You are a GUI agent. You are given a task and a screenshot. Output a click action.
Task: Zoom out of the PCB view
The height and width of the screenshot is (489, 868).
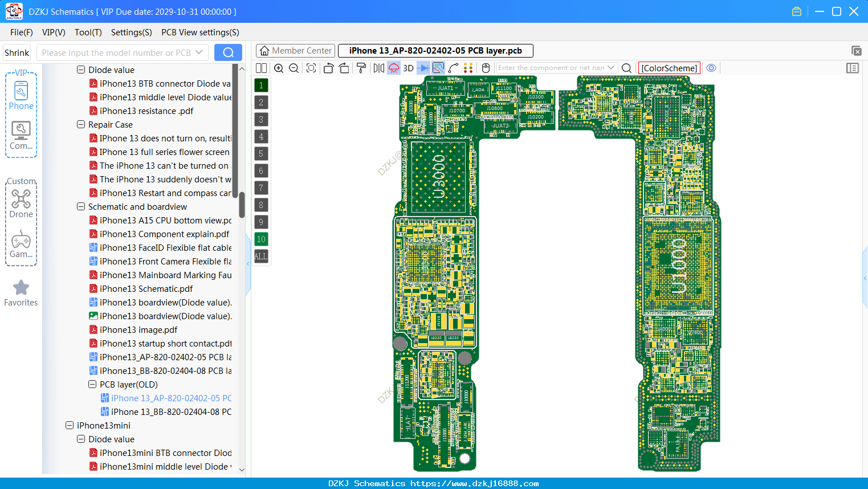(294, 68)
